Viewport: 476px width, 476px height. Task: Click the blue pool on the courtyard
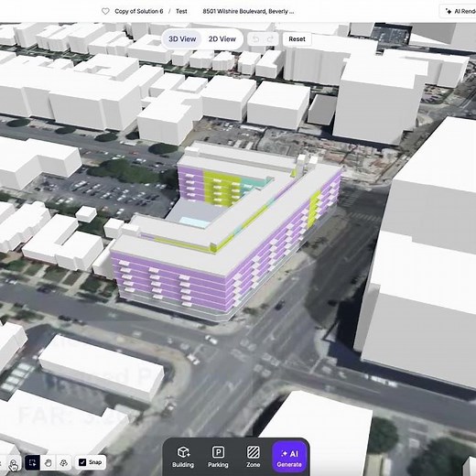tap(193, 222)
